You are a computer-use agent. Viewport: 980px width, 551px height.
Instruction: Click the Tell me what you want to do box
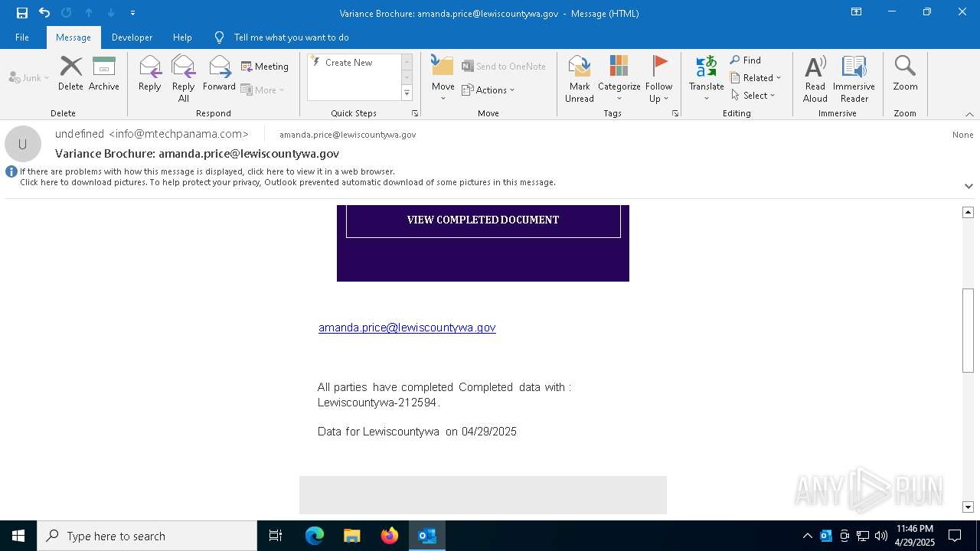[291, 37]
